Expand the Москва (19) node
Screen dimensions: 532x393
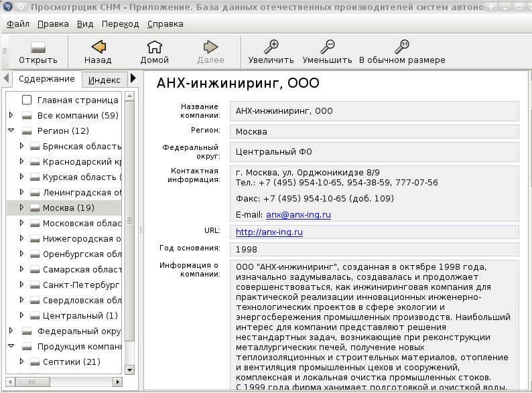21,207
